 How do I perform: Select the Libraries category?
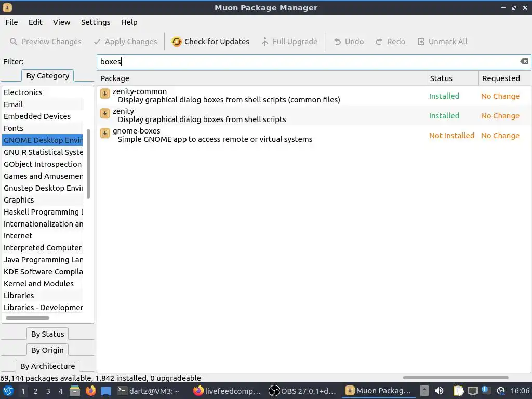point(43,296)
